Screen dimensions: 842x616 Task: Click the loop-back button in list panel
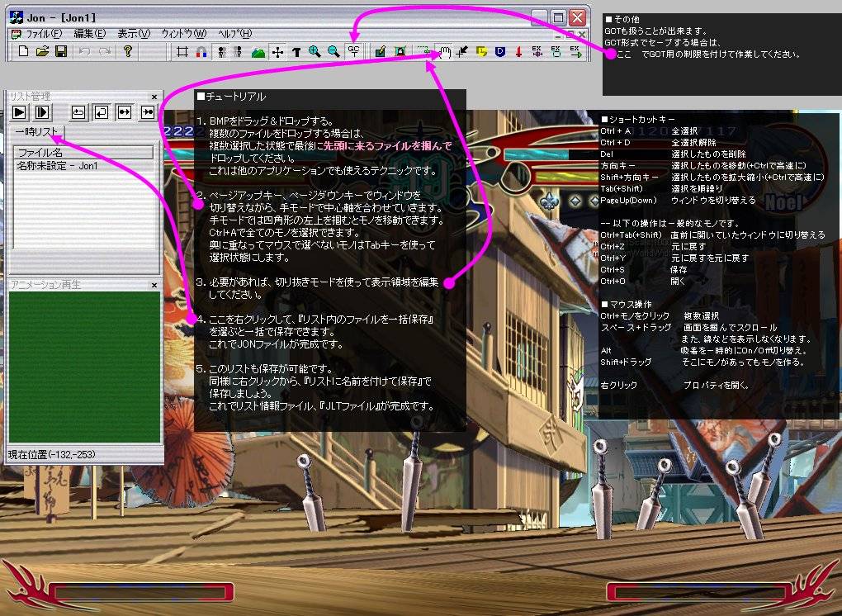(x=78, y=112)
